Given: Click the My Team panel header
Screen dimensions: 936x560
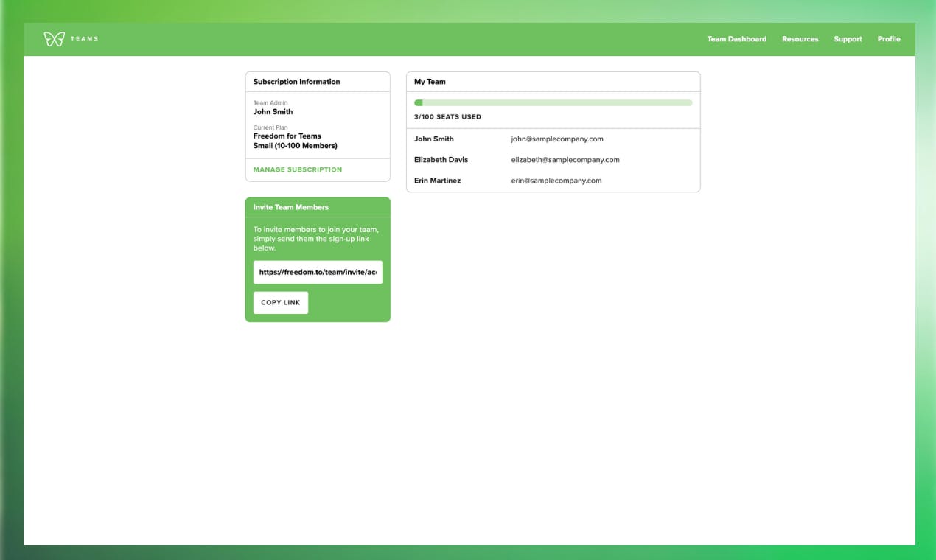Looking at the screenshot, I should pyautogui.click(x=553, y=82).
